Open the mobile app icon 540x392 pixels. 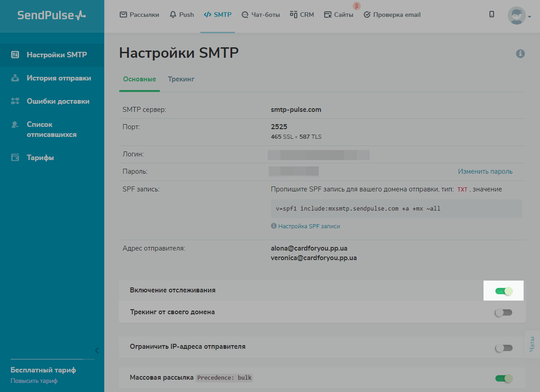[x=492, y=14]
